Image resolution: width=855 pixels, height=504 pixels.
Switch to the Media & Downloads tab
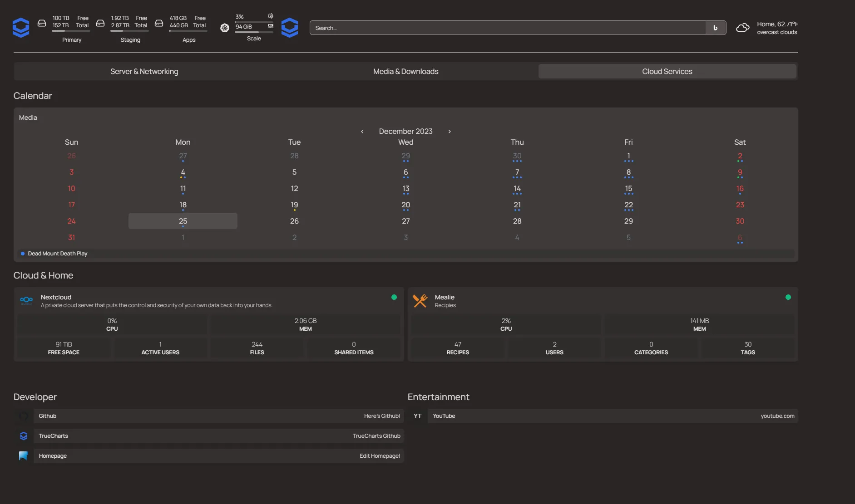coord(405,71)
